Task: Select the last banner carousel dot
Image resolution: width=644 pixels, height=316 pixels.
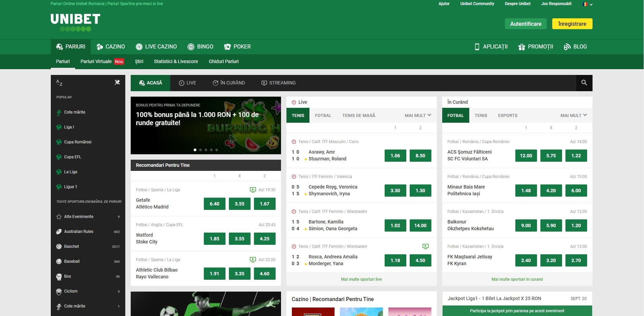Action: (217, 150)
